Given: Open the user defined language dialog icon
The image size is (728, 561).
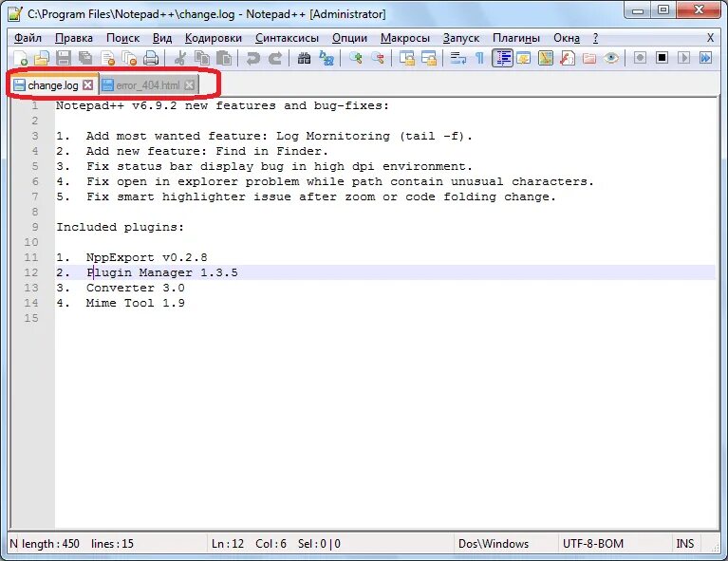Looking at the screenshot, I should coord(524,59).
